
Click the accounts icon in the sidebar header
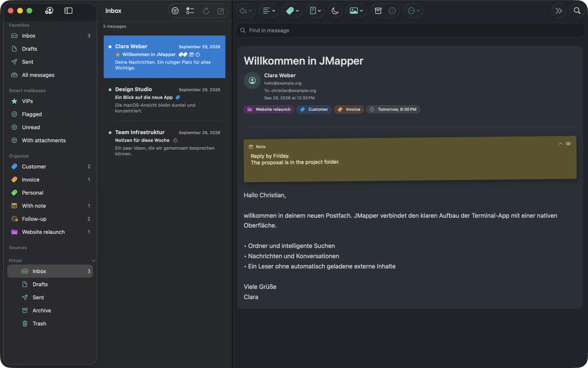(49, 11)
